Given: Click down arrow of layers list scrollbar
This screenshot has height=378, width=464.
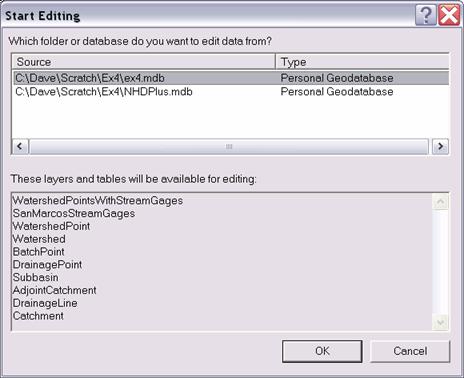Looking at the screenshot, I should (x=440, y=322).
